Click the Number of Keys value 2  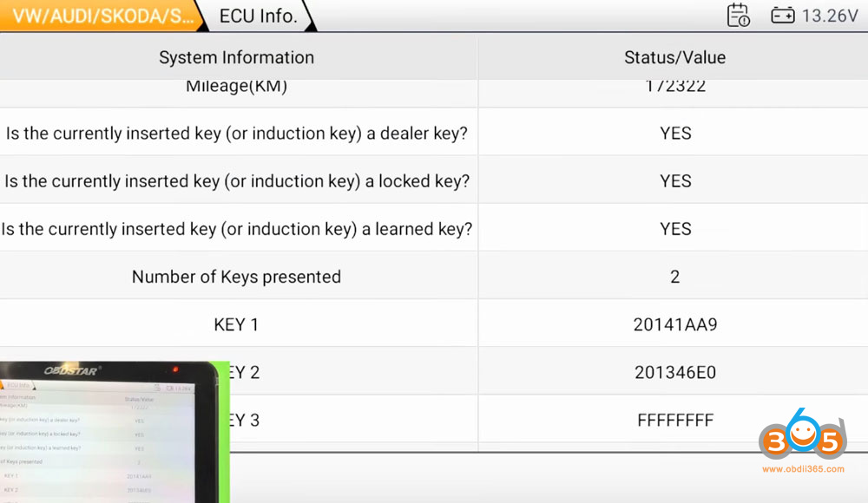click(x=674, y=277)
